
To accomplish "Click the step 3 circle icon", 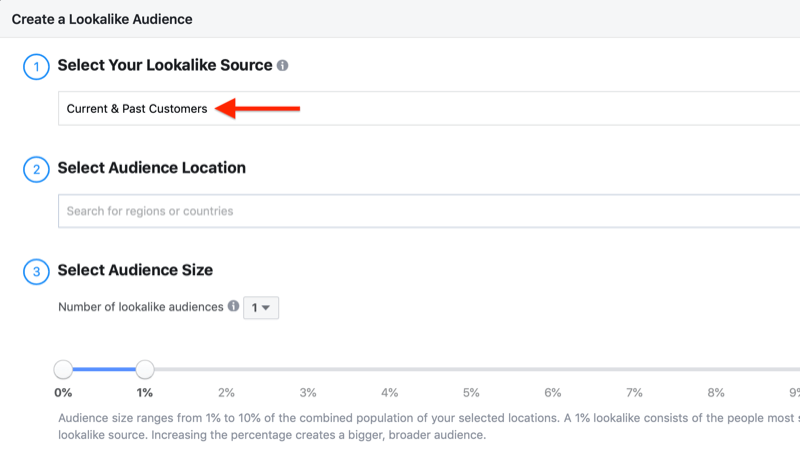I will (x=36, y=272).
